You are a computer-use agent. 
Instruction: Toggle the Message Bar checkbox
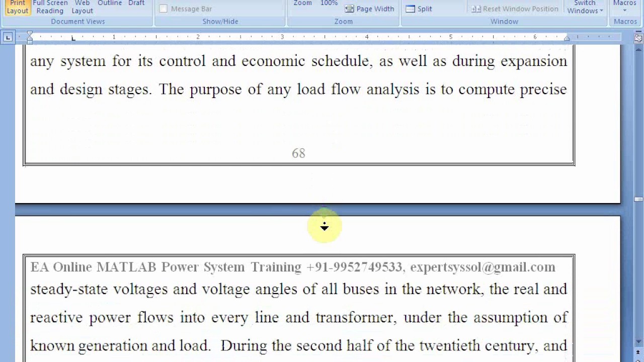163,9
